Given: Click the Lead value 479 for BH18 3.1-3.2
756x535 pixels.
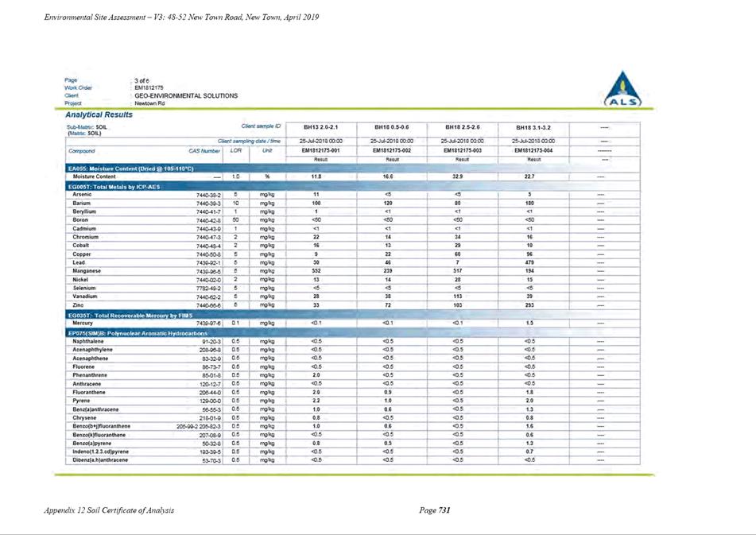Looking at the screenshot, I should 529,262.
